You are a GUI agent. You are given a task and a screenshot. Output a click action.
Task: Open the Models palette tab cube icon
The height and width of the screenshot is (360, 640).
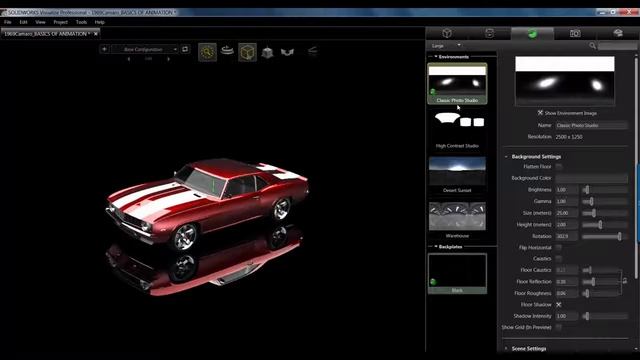(447, 33)
